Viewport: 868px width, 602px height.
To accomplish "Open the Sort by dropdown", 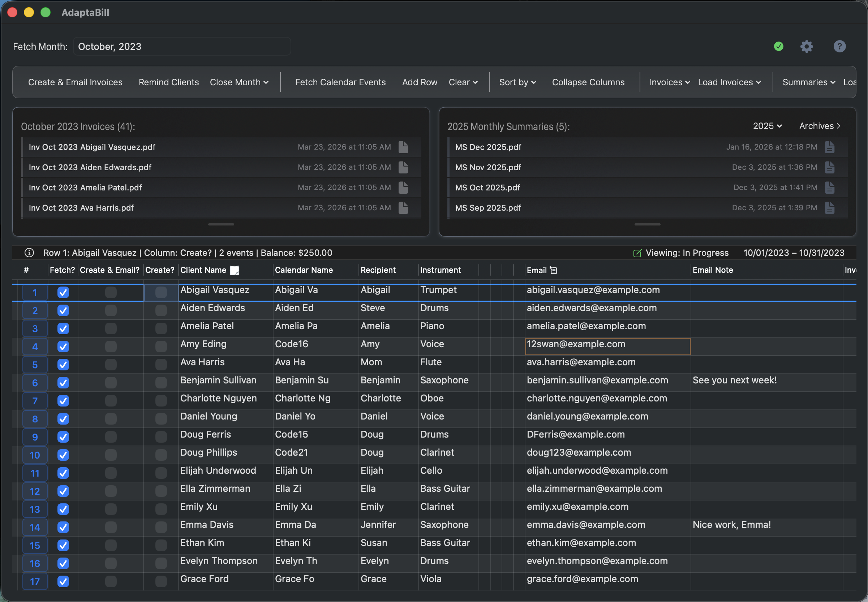I will pos(517,82).
